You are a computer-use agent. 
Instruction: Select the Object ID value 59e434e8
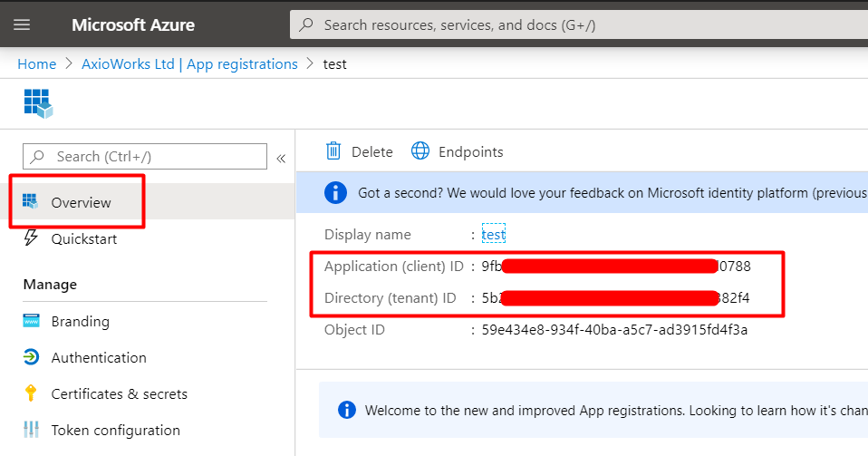614,330
